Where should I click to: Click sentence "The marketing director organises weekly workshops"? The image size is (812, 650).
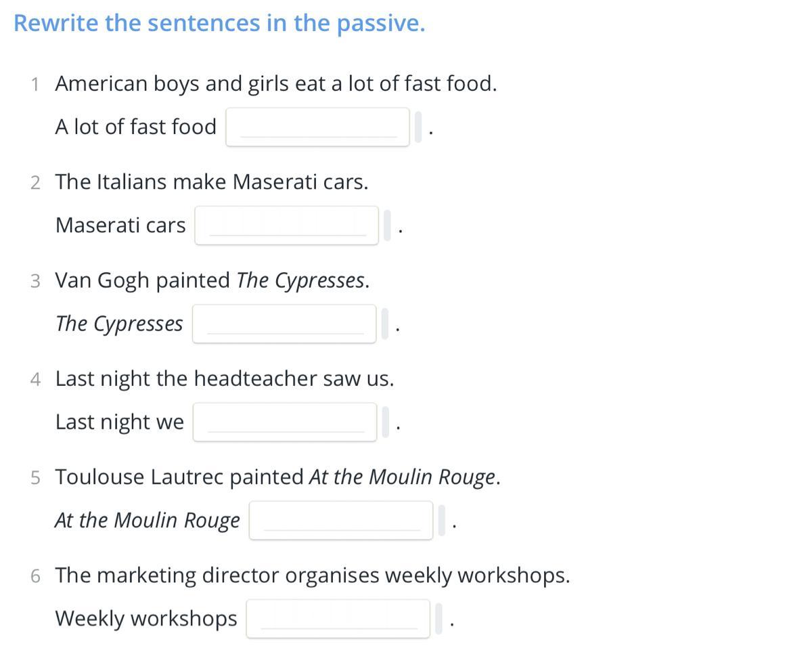[x=312, y=576]
